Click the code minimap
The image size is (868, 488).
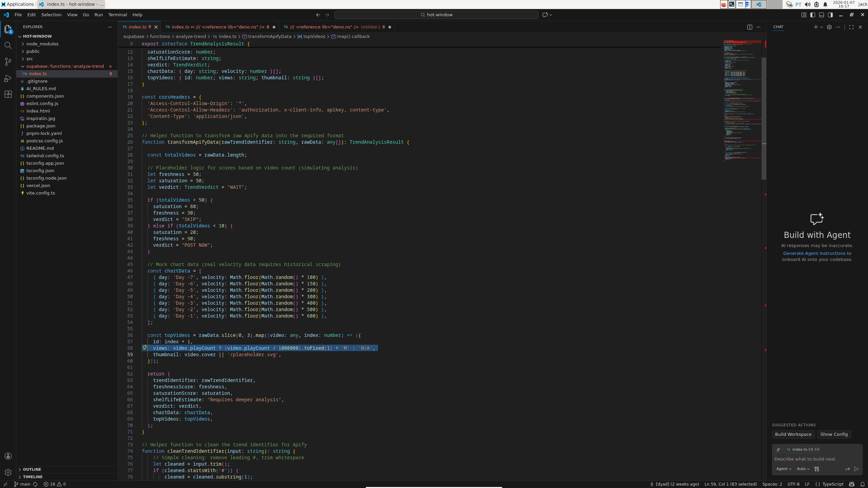[742, 102]
